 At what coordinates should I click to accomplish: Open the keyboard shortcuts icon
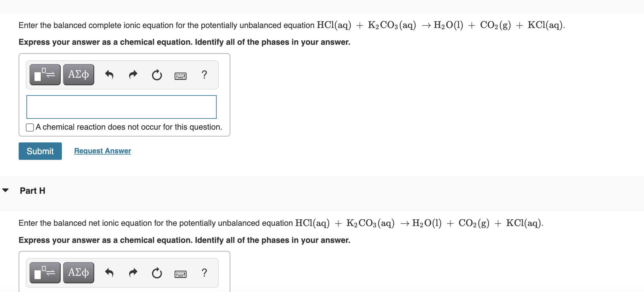(181, 76)
